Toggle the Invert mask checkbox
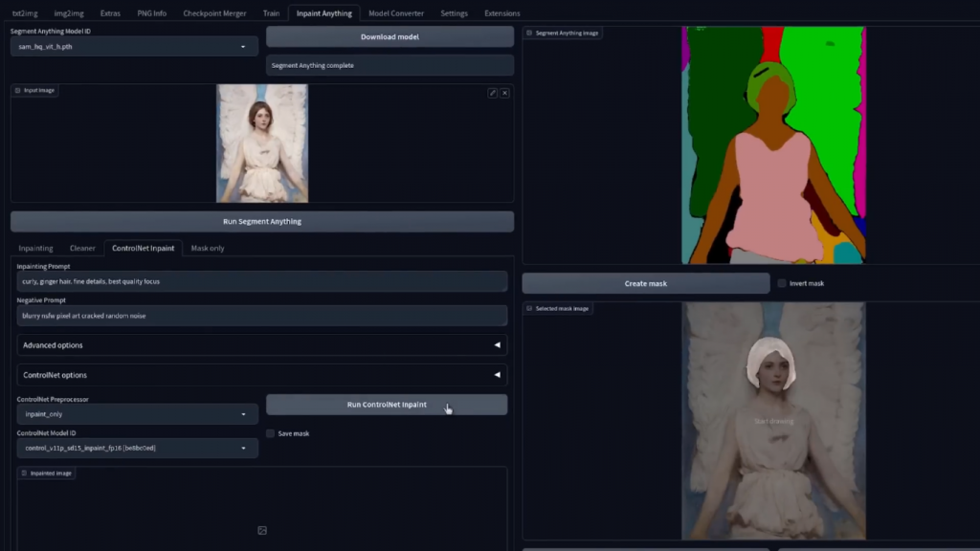 coord(782,283)
